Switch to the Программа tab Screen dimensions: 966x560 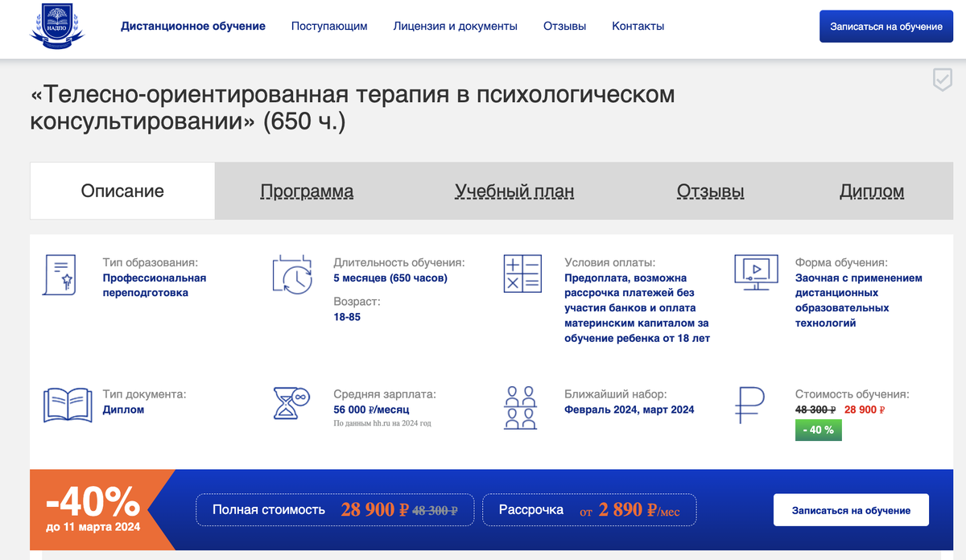[307, 191]
